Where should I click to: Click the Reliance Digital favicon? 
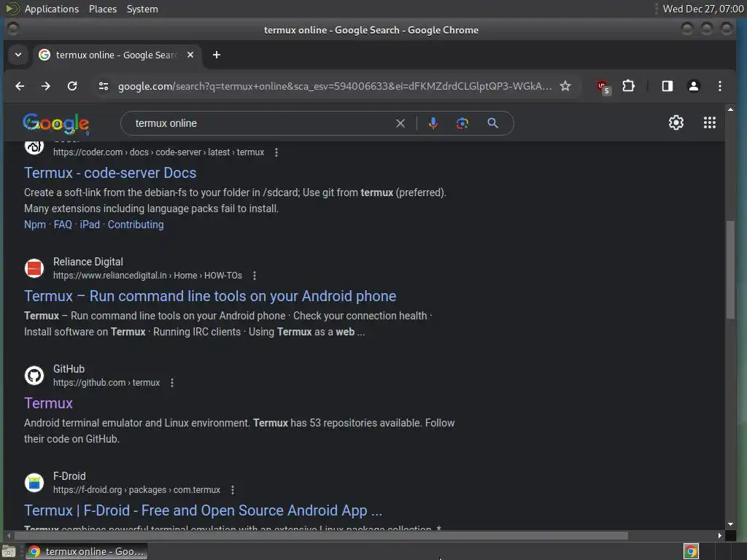[x=34, y=268]
